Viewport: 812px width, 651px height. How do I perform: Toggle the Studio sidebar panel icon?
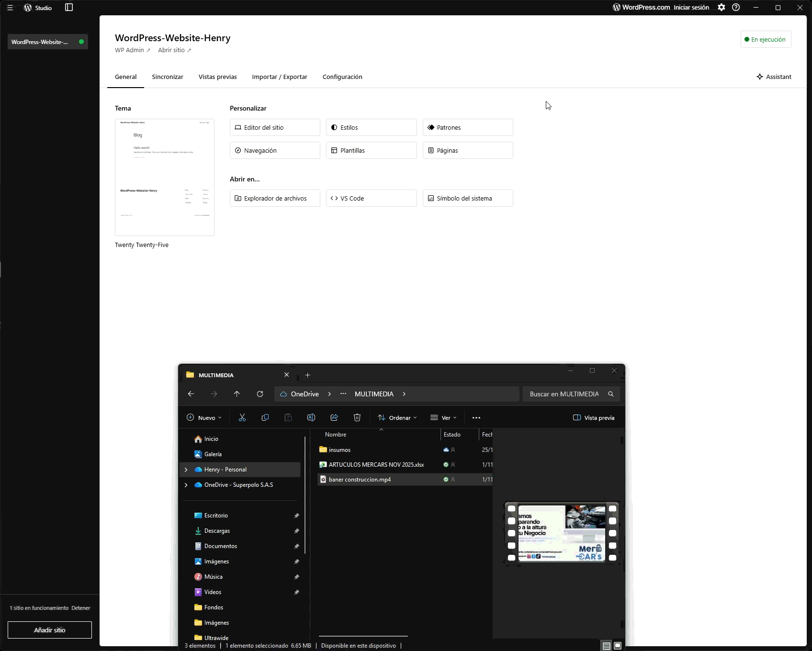pos(69,8)
